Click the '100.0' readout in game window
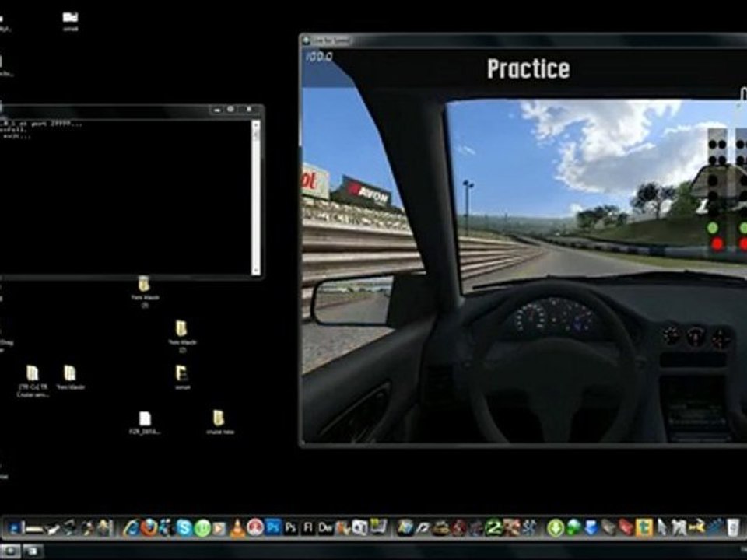 click(x=319, y=57)
